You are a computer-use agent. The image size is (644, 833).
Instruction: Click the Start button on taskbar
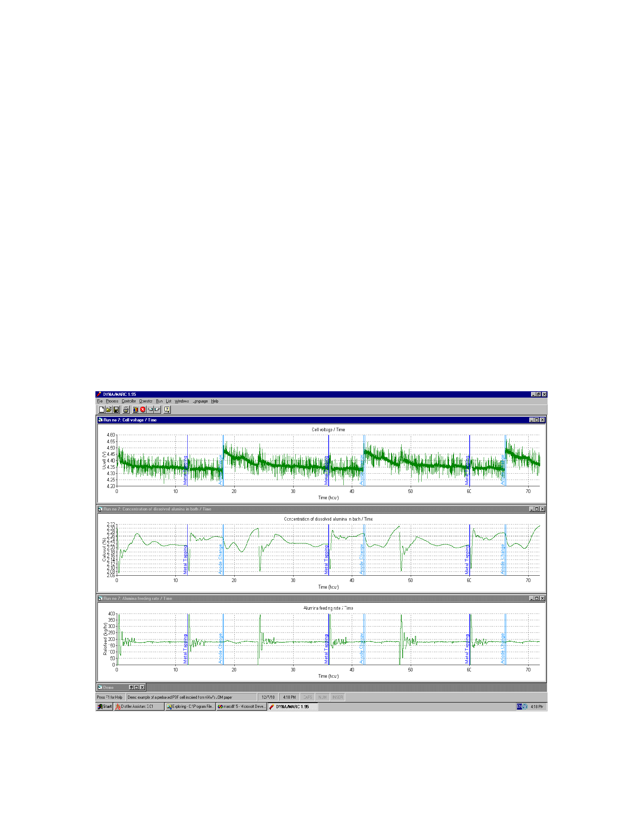pos(105,707)
